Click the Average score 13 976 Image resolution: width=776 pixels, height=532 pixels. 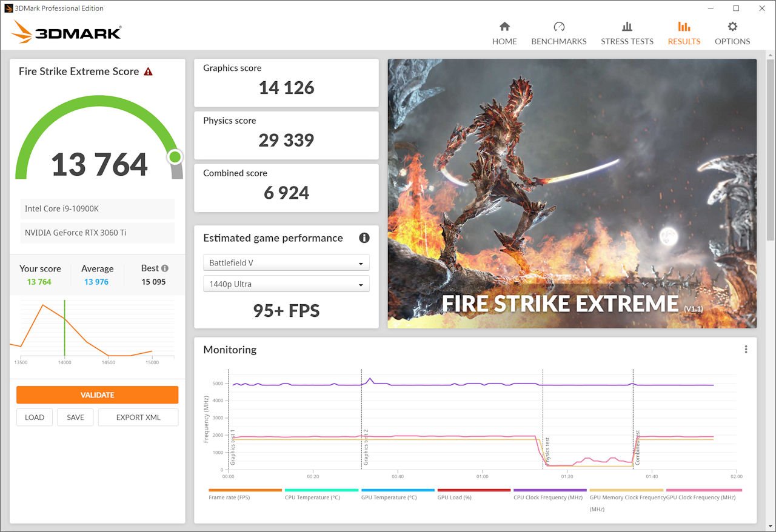pos(96,282)
